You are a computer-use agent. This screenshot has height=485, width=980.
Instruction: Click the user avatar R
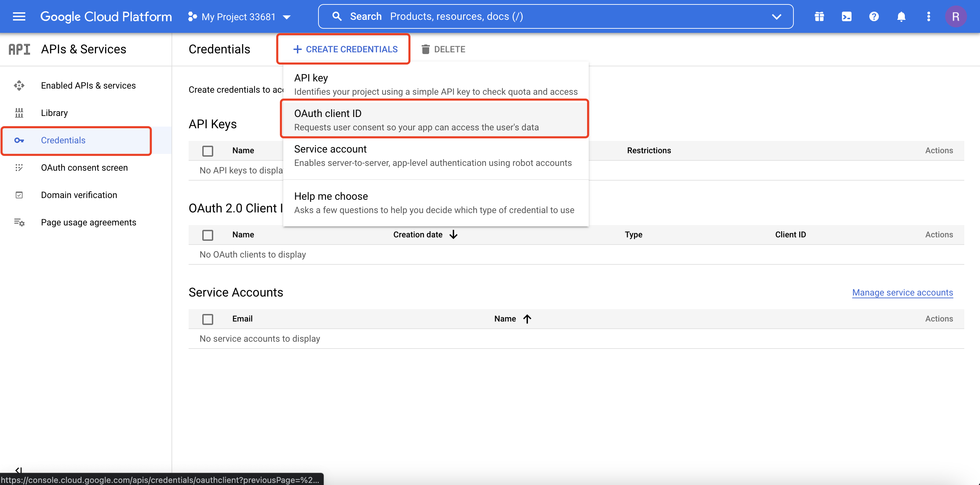click(955, 16)
